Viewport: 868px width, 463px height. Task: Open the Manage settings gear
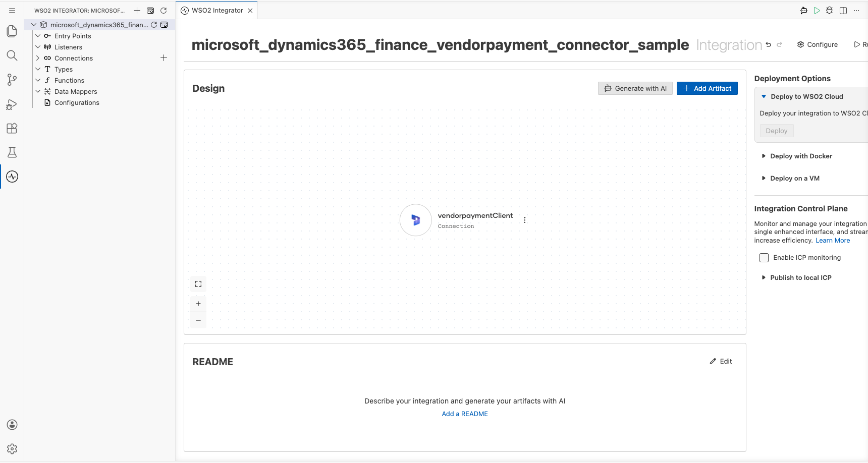[12, 449]
